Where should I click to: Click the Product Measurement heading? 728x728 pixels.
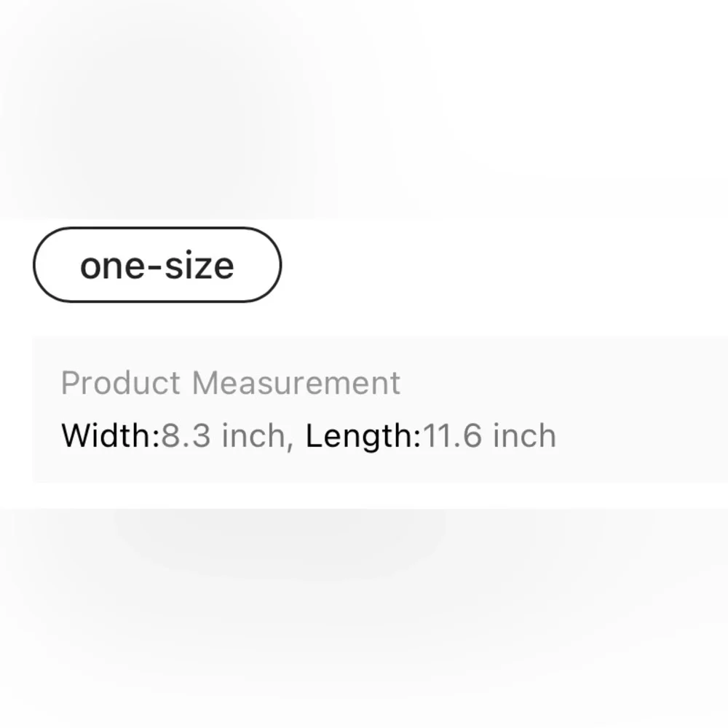(x=230, y=383)
